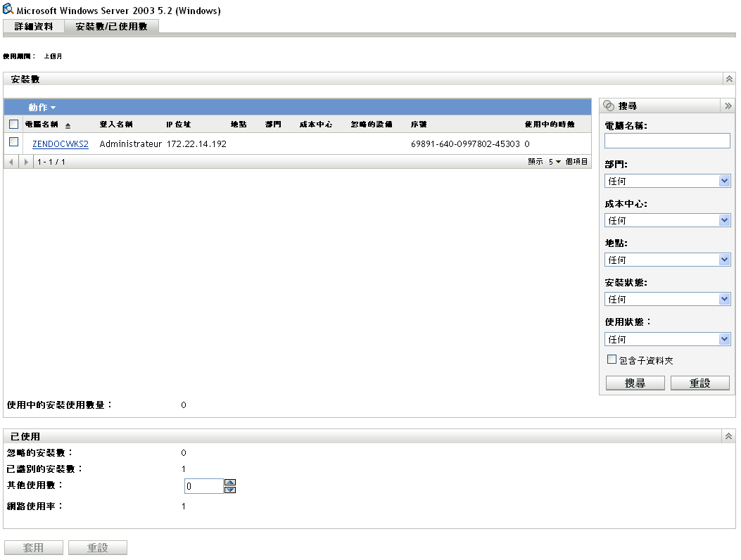The image size is (741, 560).
Task: Go to next page arrow in table pager
Action: tap(26, 162)
